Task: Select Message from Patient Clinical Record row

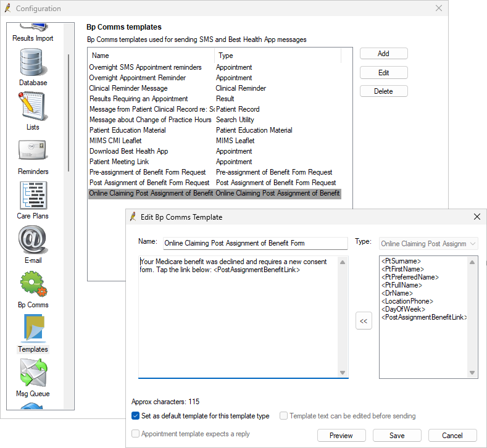Action: click(x=215, y=109)
